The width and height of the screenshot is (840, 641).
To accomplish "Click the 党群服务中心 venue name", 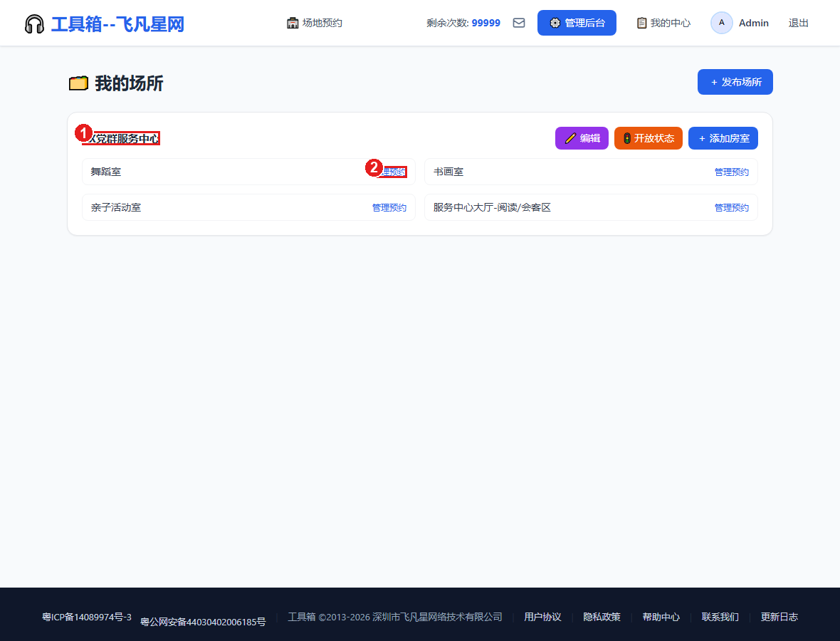I will 122,139.
